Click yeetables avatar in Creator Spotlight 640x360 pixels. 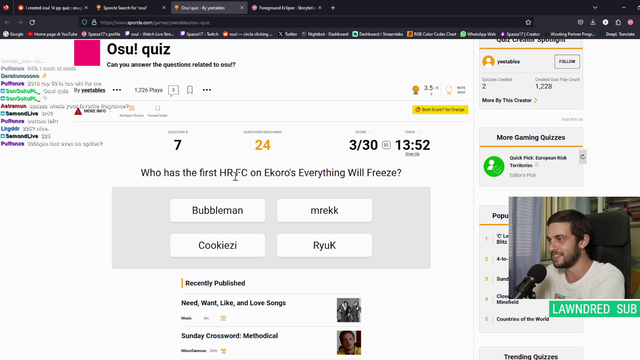pyautogui.click(x=488, y=62)
